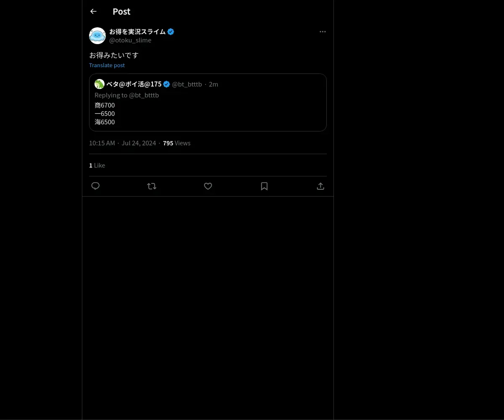Open the quoted author's frog avatar
This screenshot has width=504, height=420.
tap(100, 84)
